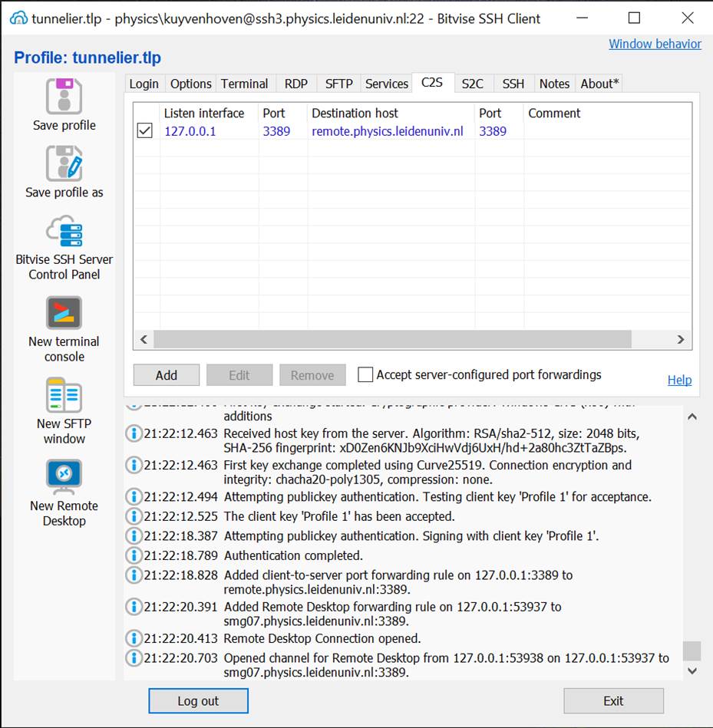Select the remote.physics.leidenuniv.nl destination host cell
Viewport: 713px width, 728px height.
(x=387, y=131)
